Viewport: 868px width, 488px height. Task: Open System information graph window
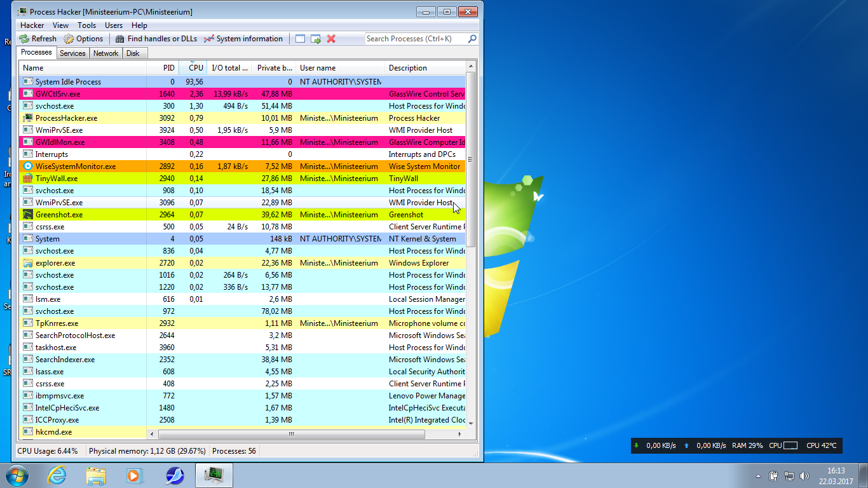tap(243, 39)
